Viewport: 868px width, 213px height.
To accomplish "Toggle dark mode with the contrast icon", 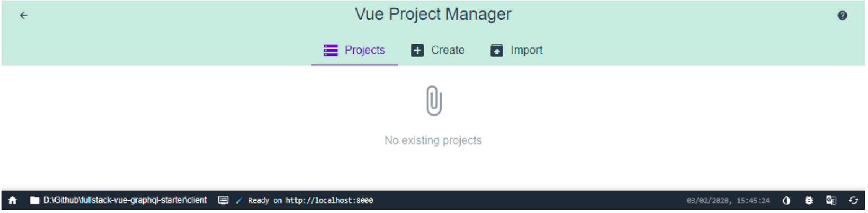I will [x=787, y=200].
